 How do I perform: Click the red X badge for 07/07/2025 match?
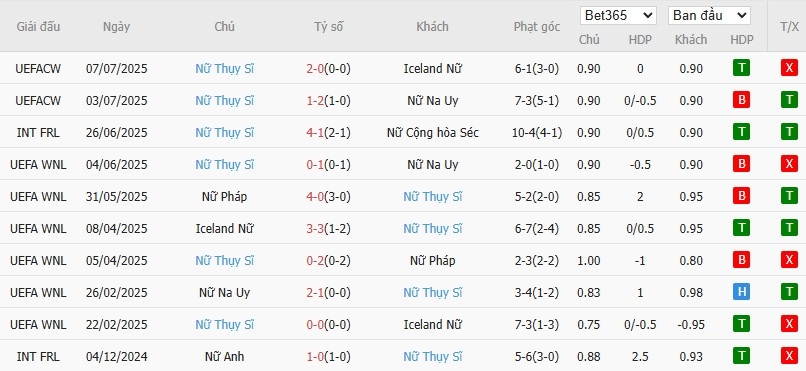(x=789, y=68)
